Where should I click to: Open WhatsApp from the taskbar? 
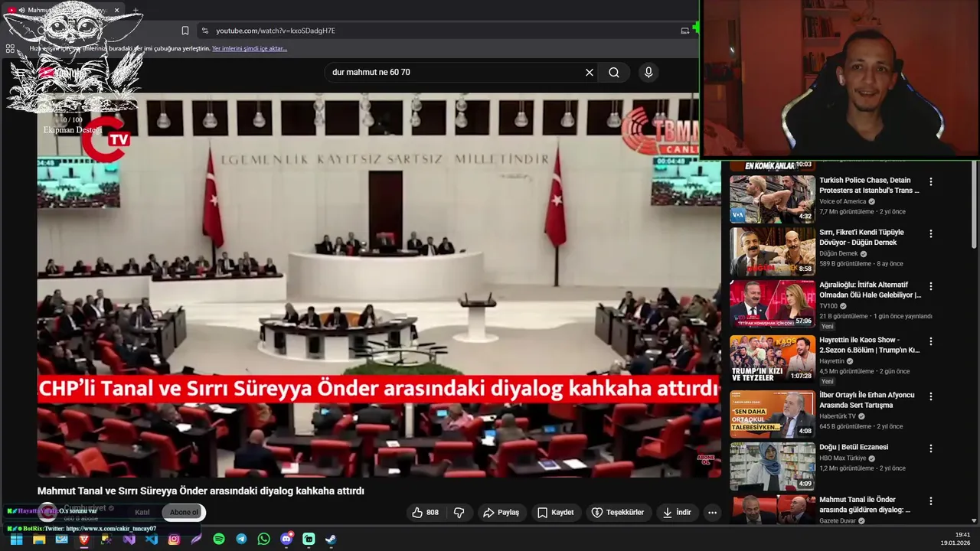click(x=263, y=539)
